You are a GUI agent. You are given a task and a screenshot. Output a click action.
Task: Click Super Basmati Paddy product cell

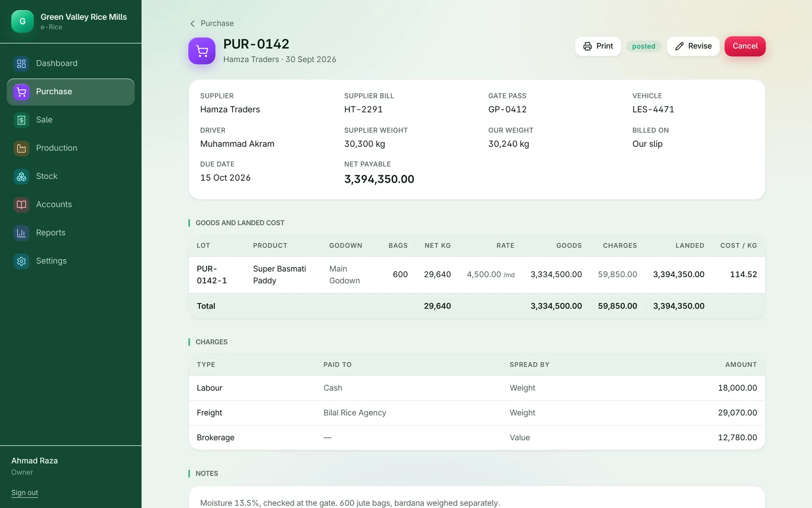[x=280, y=275]
